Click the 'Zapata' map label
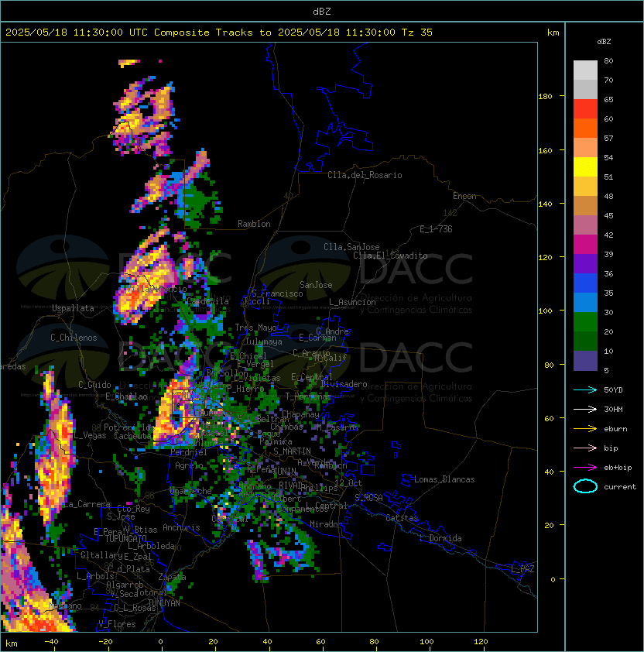Image resolution: width=644 pixels, height=652 pixels. (172, 577)
